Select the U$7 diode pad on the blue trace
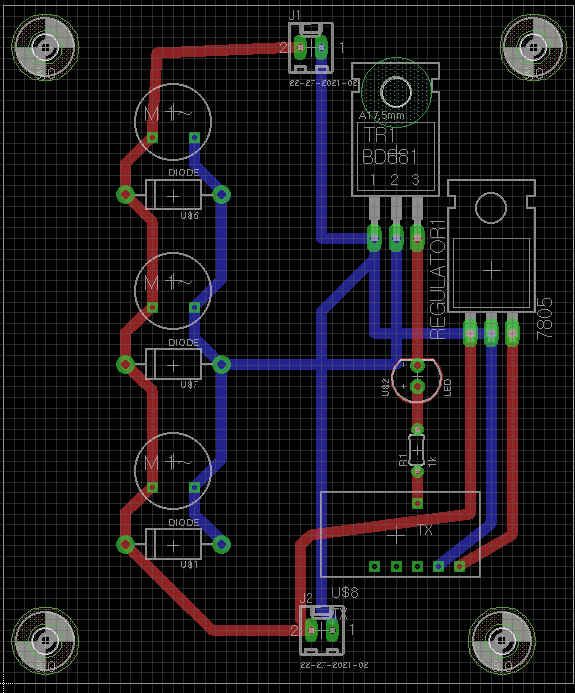The height and width of the screenshot is (693, 575). point(221,365)
